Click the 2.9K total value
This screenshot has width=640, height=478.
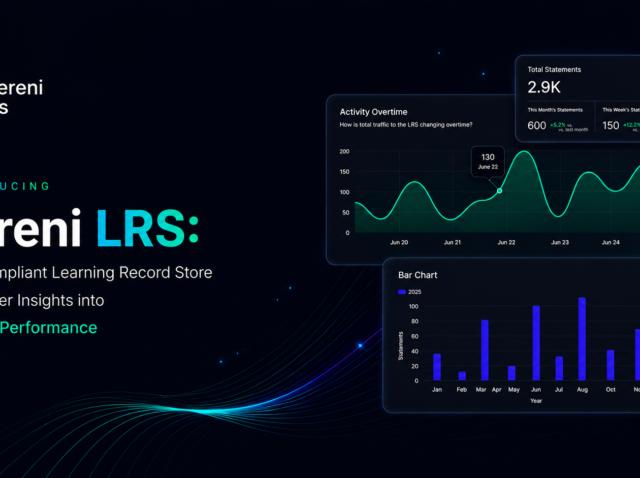[544, 87]
